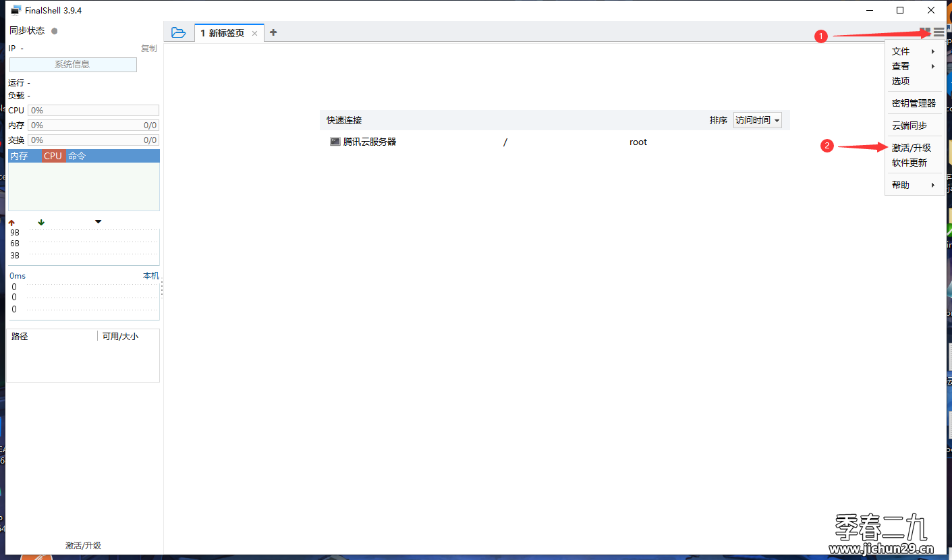
Task: Click the 0ms latency value
Action: coord(18,276)
